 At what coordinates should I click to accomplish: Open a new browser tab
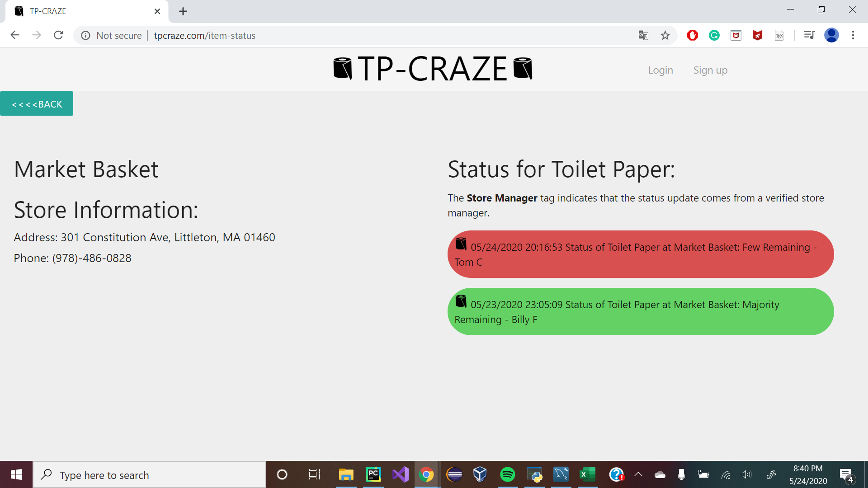click(x=183, y=11)
